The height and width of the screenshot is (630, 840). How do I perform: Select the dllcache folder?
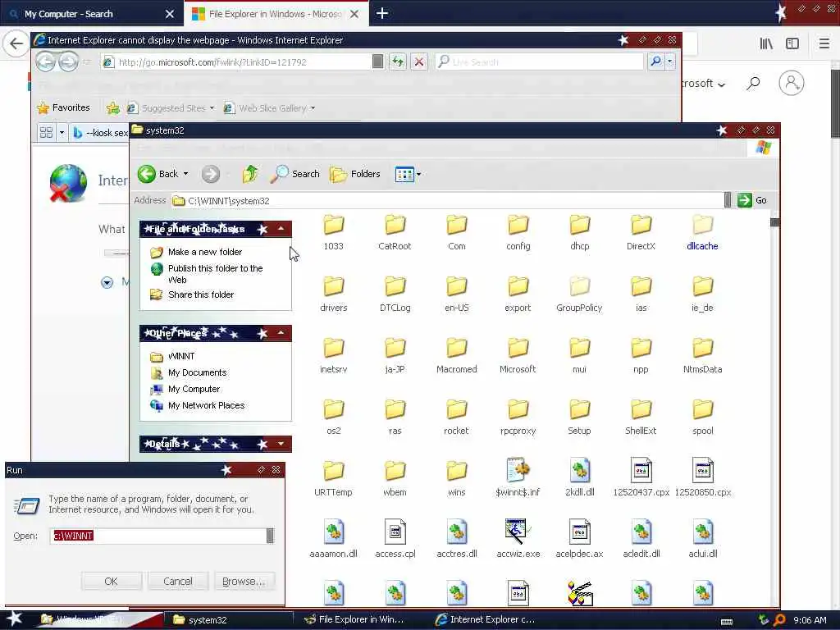[x=702, y=232]
